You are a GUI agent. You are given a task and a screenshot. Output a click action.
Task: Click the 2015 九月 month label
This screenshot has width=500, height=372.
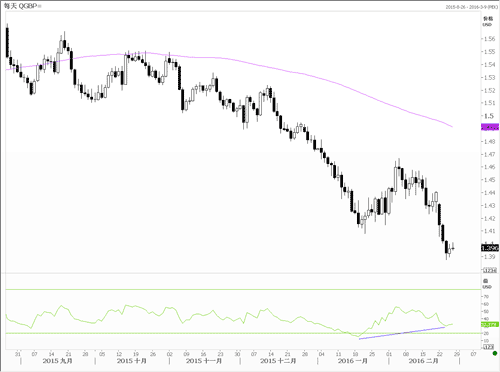(x=57, y=361)
